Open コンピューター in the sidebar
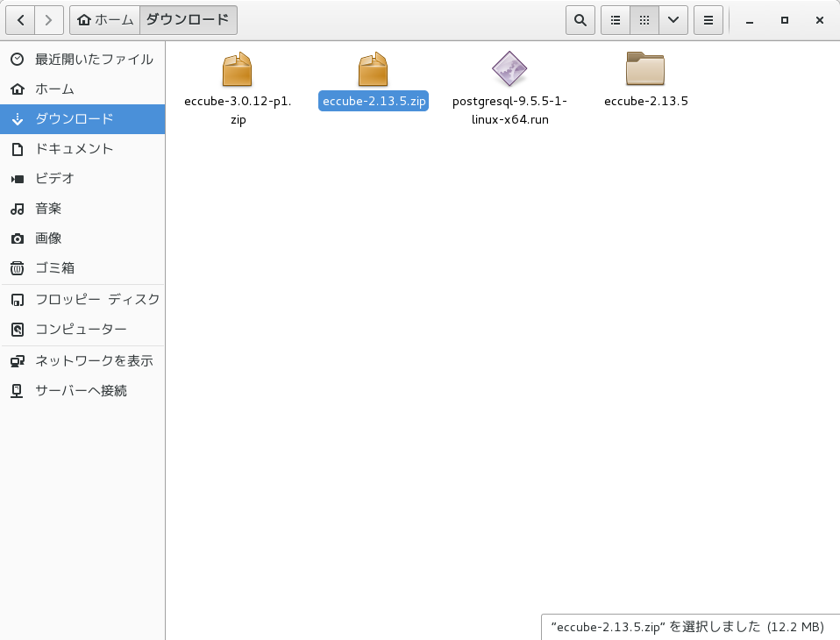The height and width of the screenshot is (640, 840). point(82,330)
